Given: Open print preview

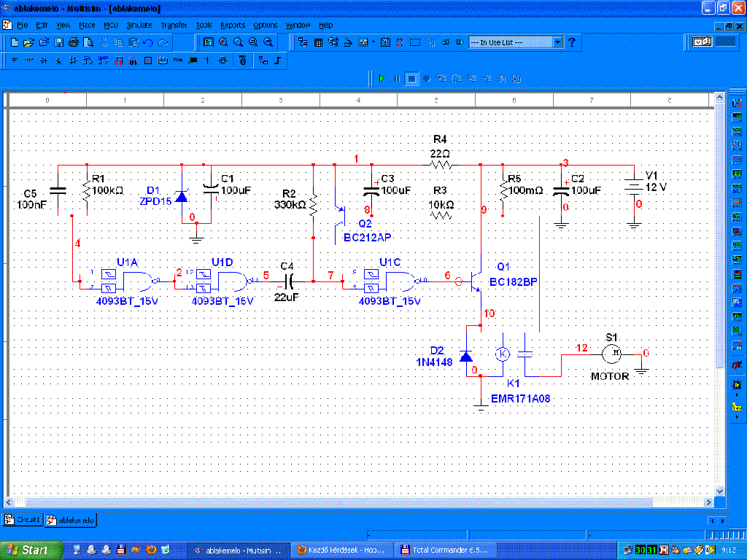Looking at the screenshot, I should pyautogui.click(x=88, y=42).
